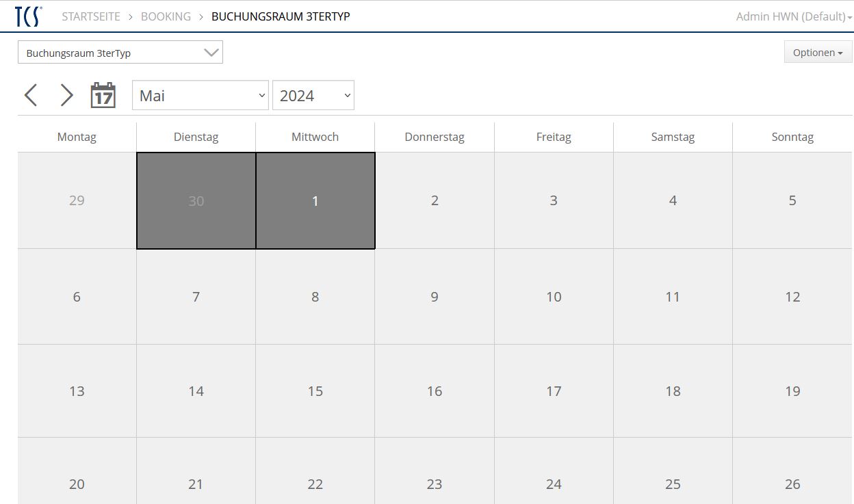Image resolution: width=854 pixels, height=504 pixels.
Task: Open the month dropdown showing Mai
Action: [x=200, y=96]
